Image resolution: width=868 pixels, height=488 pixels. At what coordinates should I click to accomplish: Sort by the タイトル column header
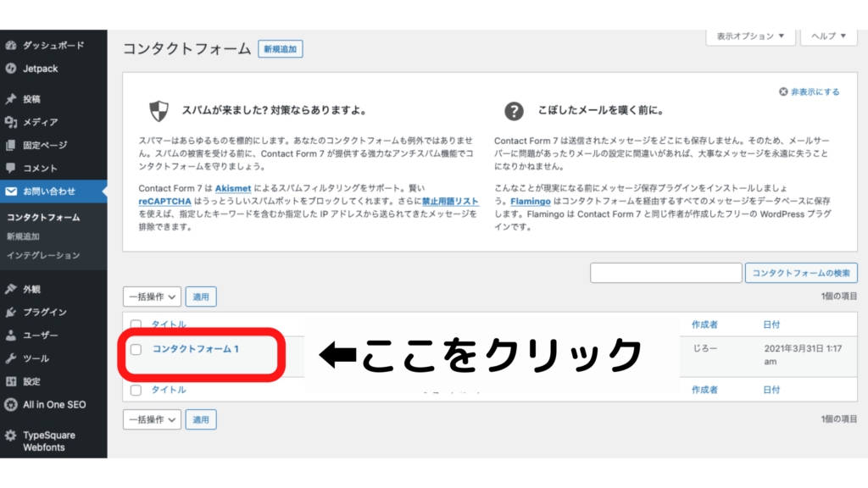coord(169,324)
